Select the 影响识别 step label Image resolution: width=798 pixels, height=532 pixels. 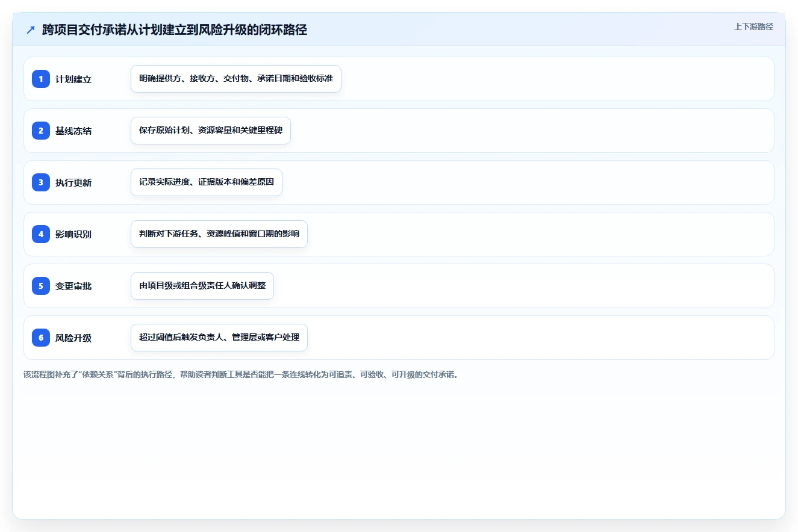[x=73, y=235]
